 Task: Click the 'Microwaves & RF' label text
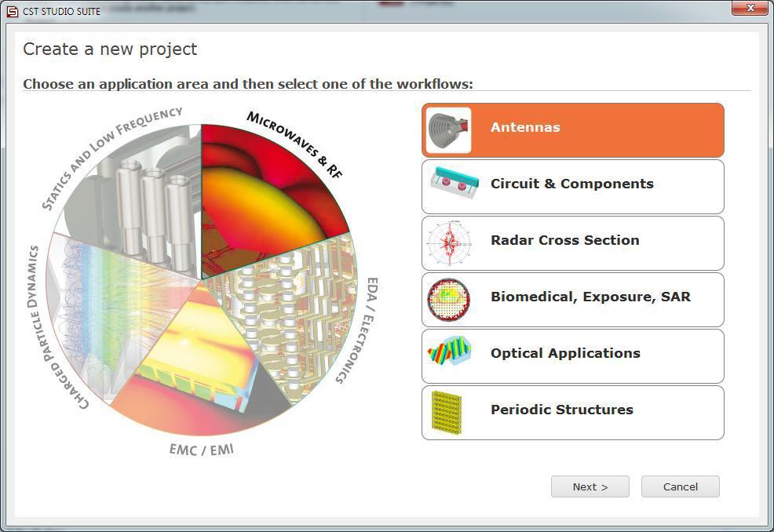(x=294, y=144)
